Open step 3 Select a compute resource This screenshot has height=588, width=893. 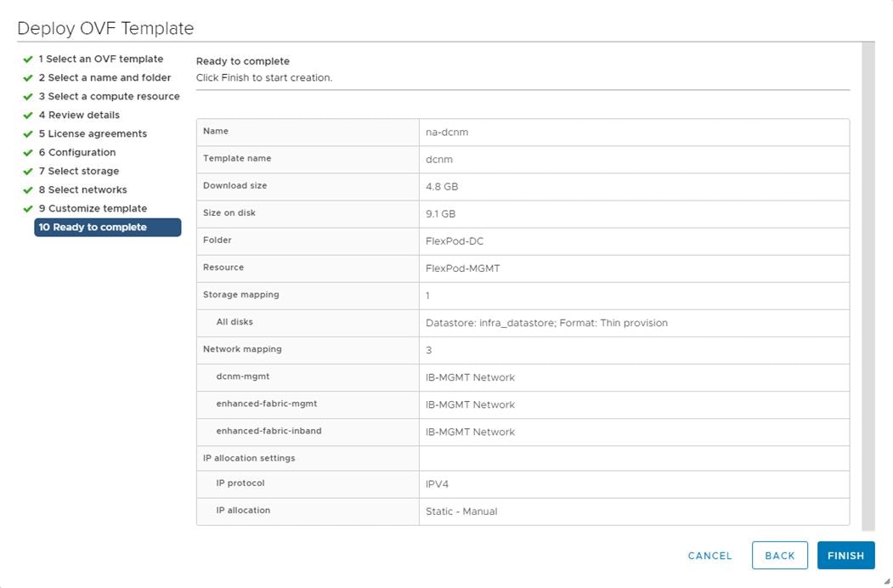[x=110, y=96]
